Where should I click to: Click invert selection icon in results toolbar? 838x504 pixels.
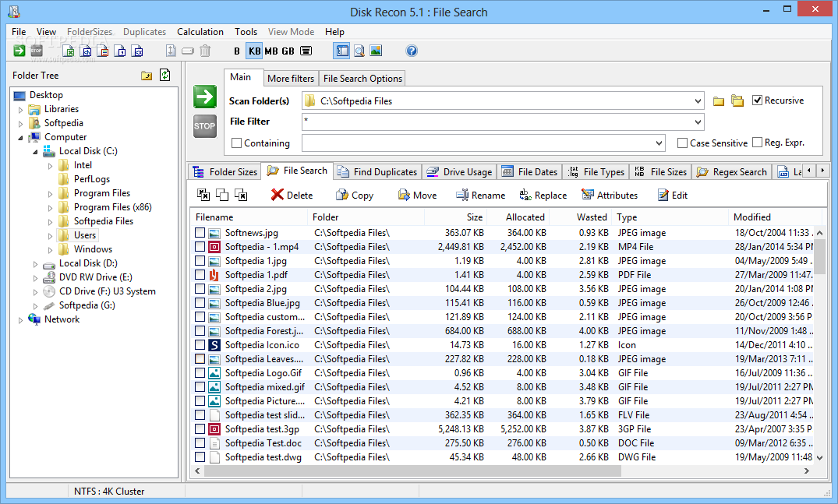(x=222, y=195)
